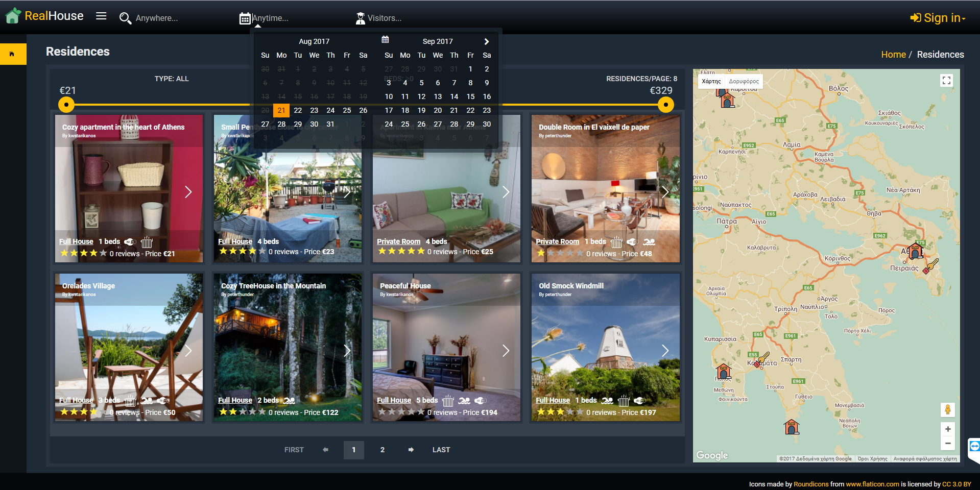
Task: Open the RESIDENCES/PAGE: 8 selector
Action: coord(641,79)
